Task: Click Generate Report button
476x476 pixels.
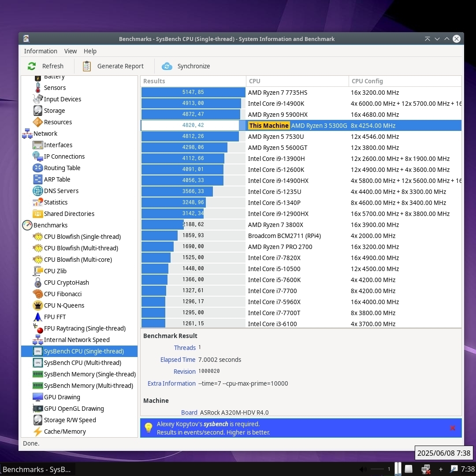Action: (113, 66)
